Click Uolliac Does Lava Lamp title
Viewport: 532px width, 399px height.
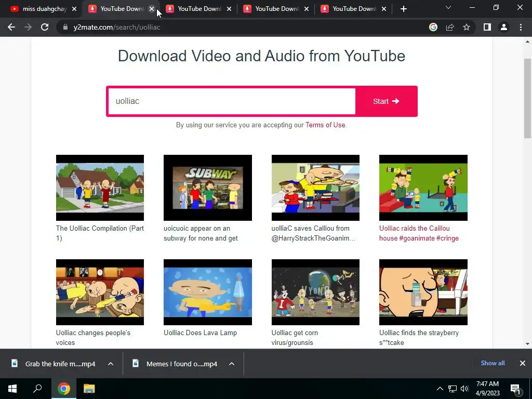click(x=200, y=333)
